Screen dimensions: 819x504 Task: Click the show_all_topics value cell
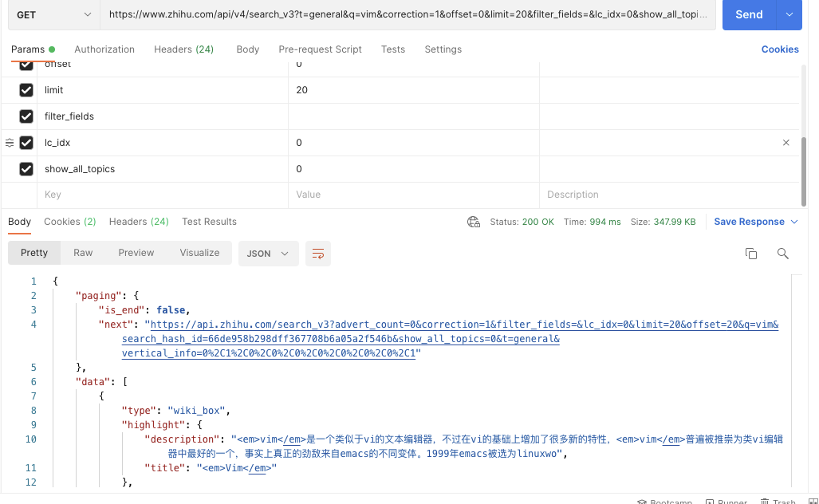tap(414, 169)
